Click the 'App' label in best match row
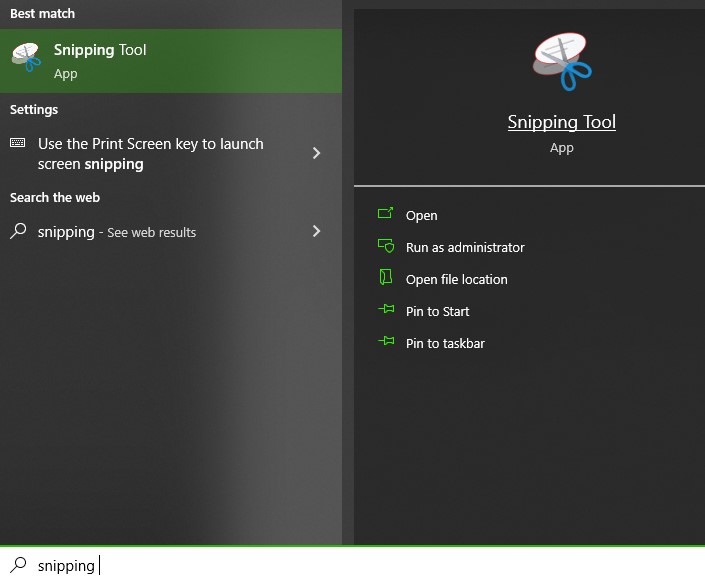Screen dimensions: 705x583 coord(66,74)
